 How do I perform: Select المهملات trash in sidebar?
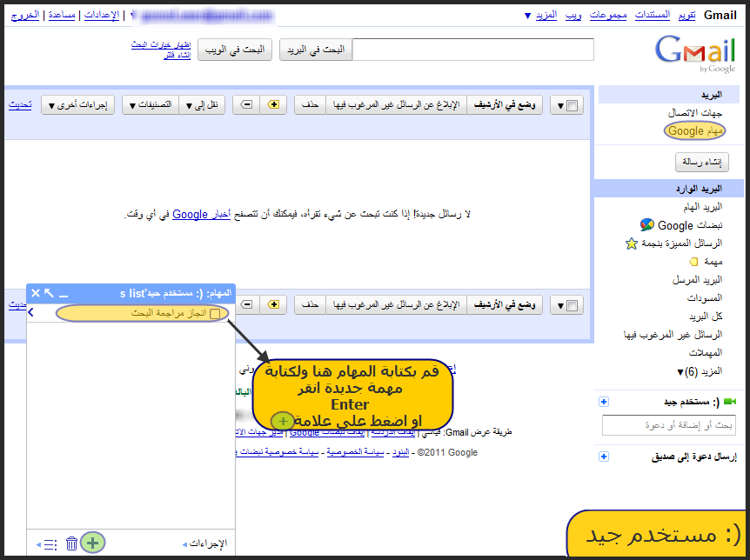click(706, 353)
